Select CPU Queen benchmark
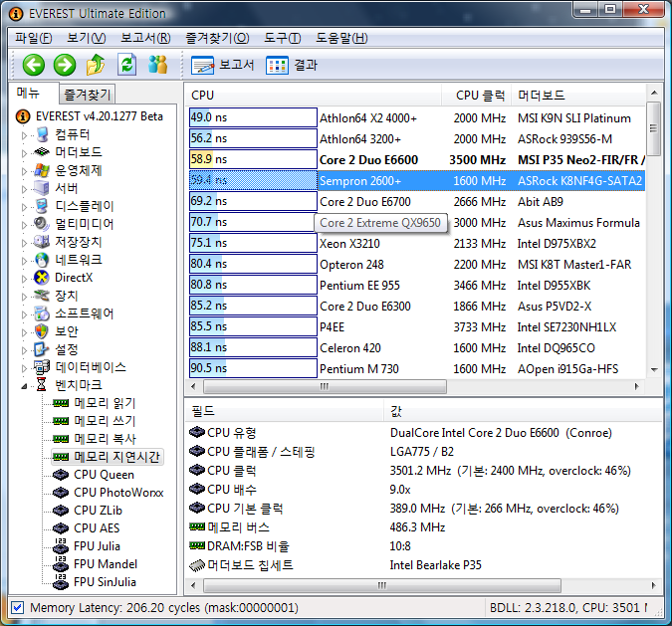This screenshot has height=626, width=672. coord(105,475)
